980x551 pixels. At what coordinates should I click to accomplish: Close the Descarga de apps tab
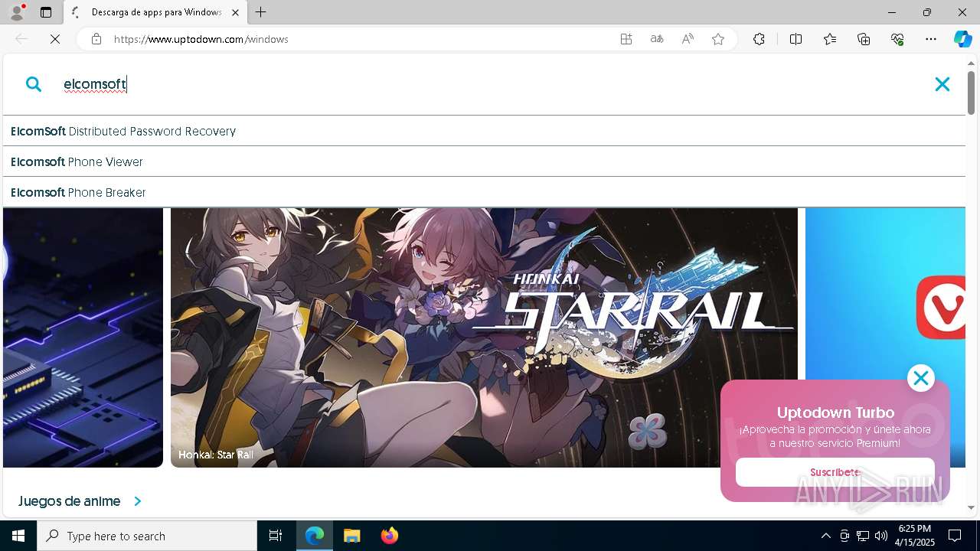tap(235, 12)
